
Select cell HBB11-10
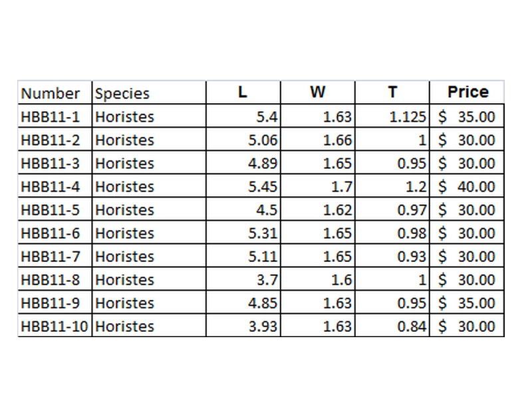pos(55,326)
